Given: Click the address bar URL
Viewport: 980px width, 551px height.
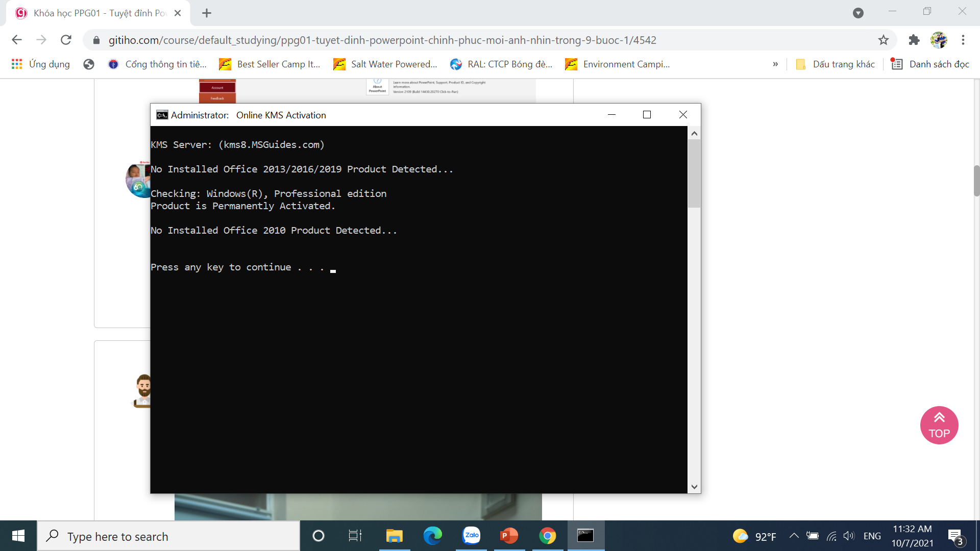Looking at the screenshot, I should pyautogui.click(x=382, y=40).
